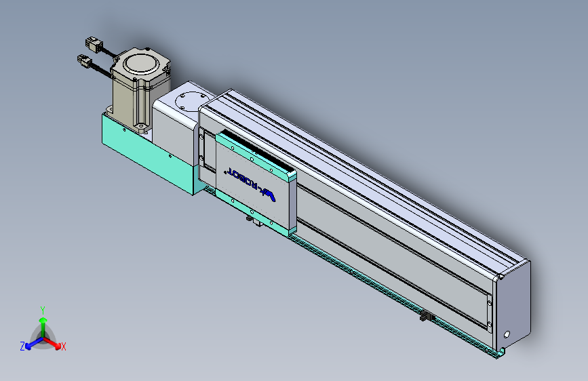Click the round hole on the end cap
Viewport: 588px width, 381px height.
click(507, 334)
